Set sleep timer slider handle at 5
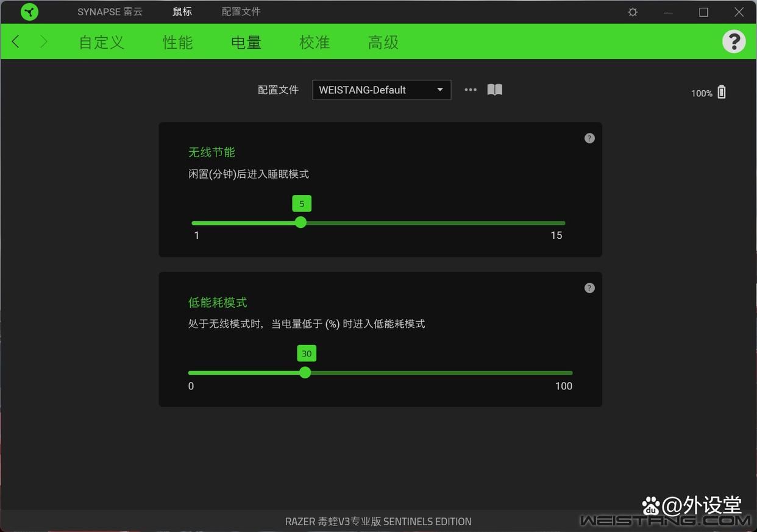 click(x=300, y=222)
